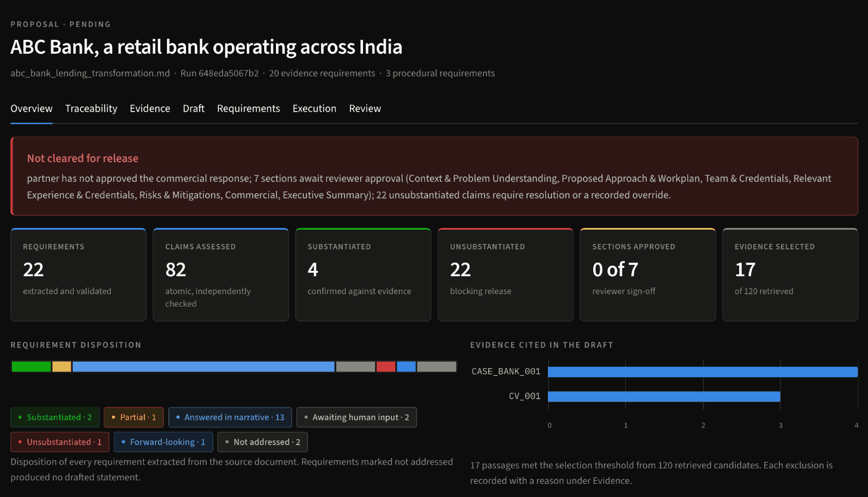Open the Evidence Selected 17 card

pyautogui.click(x=790, y=274)
